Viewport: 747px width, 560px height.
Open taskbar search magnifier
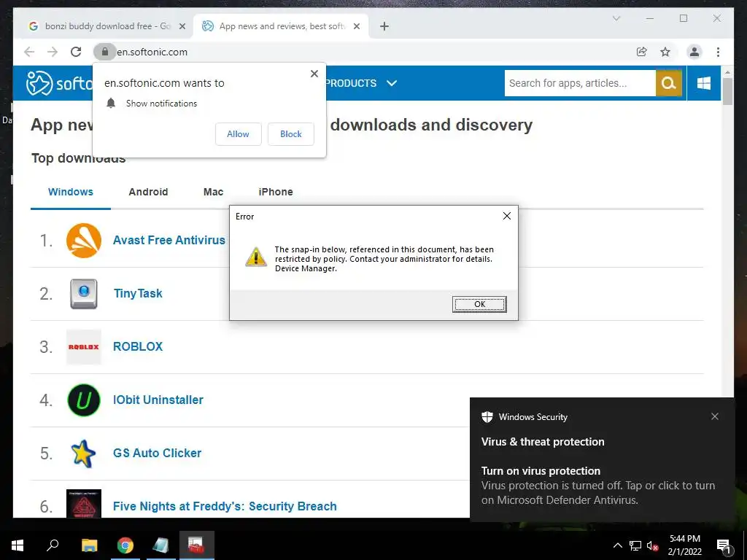click(x=53, y=545)
